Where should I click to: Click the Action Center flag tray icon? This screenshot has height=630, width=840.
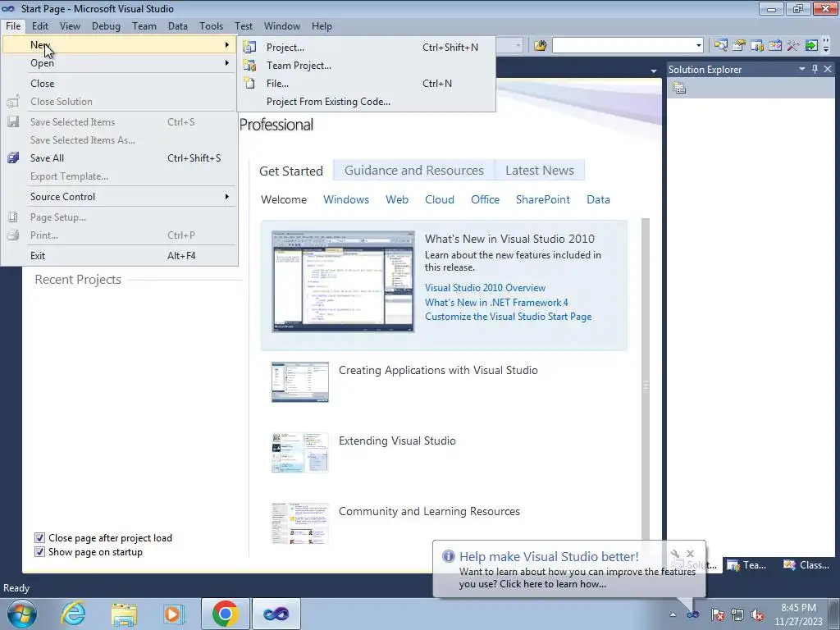[x=718, y=614]
